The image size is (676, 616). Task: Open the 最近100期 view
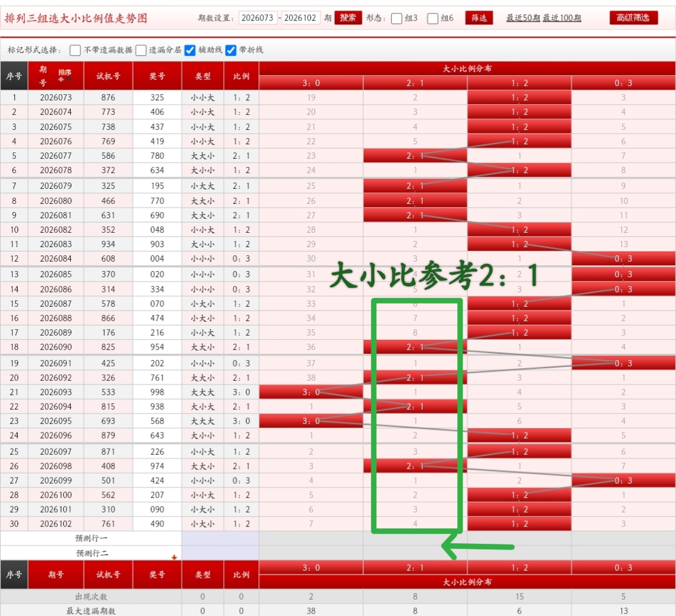point(563,18)
